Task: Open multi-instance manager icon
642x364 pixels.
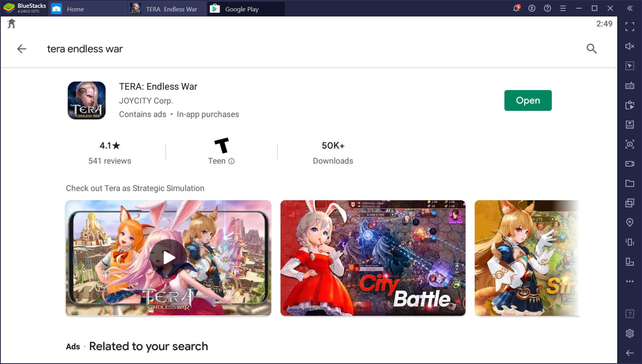Action: click(630, 203)
